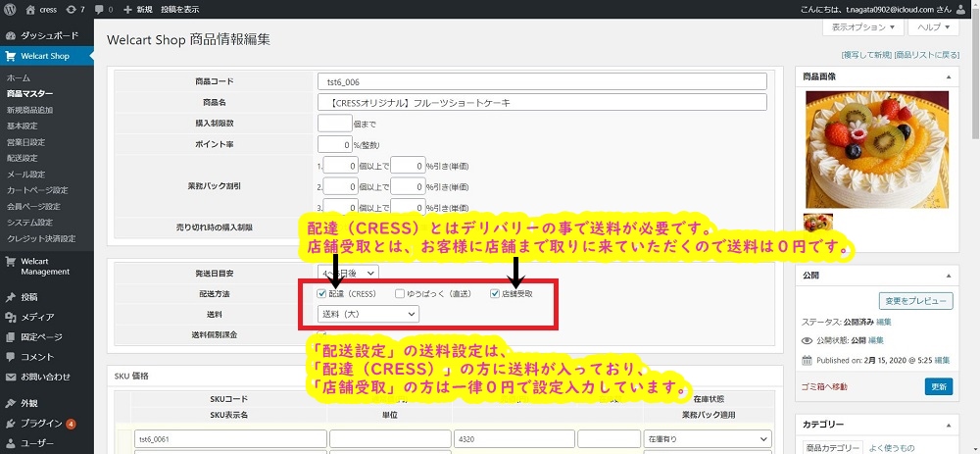
Task: Open 営業日設定 submenu item
Action: click(x=25, y=142)
